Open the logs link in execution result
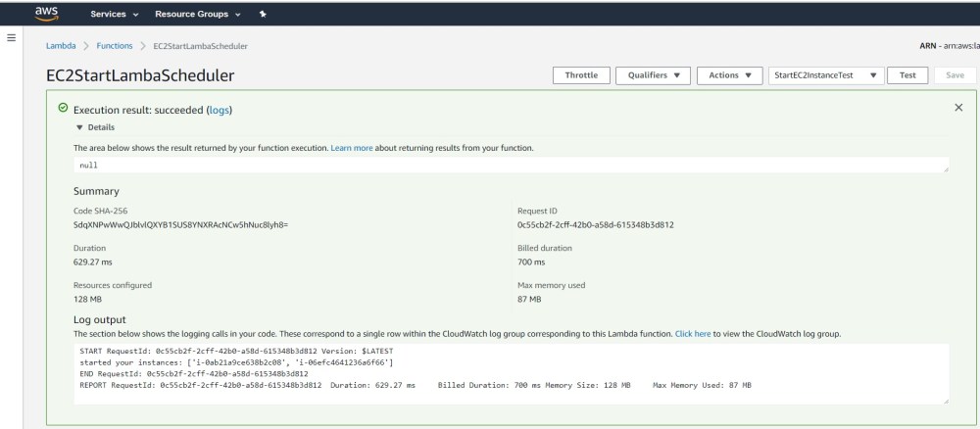The image size is (980, 429). 220,109
